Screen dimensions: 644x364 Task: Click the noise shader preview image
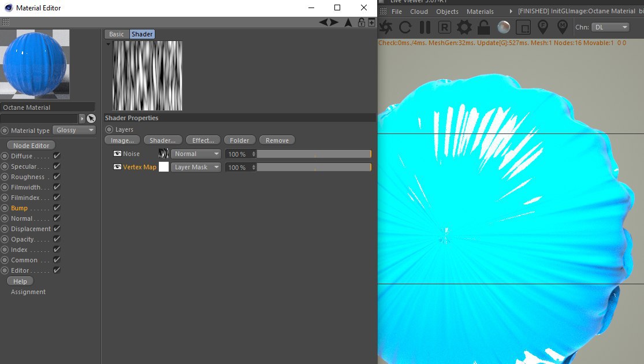(147, 76)
